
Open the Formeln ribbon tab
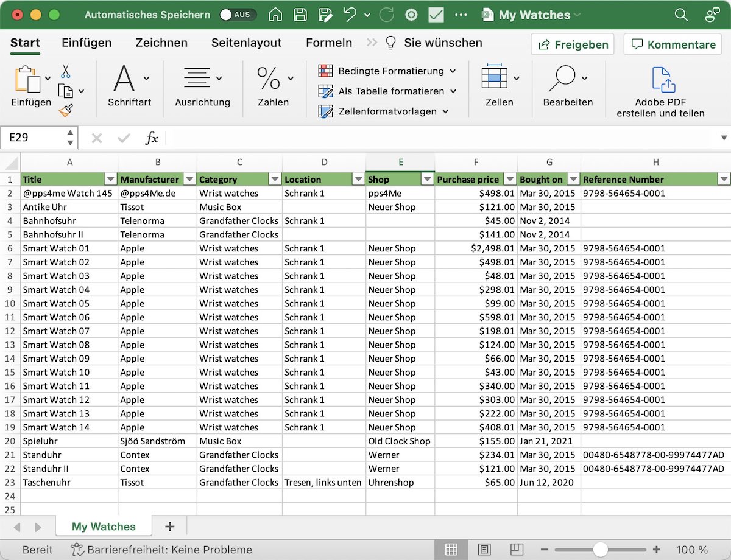[x=329, y=43]
